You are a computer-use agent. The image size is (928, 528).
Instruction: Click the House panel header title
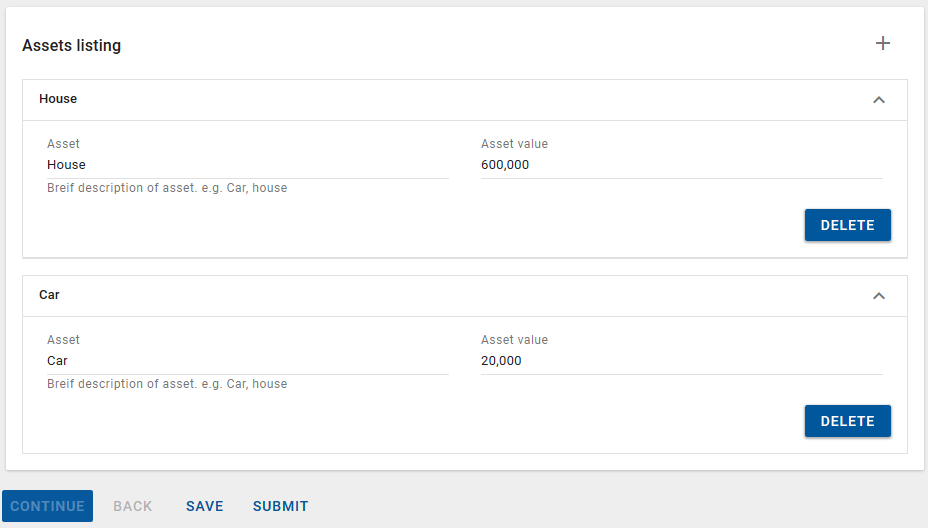point(58,99)
